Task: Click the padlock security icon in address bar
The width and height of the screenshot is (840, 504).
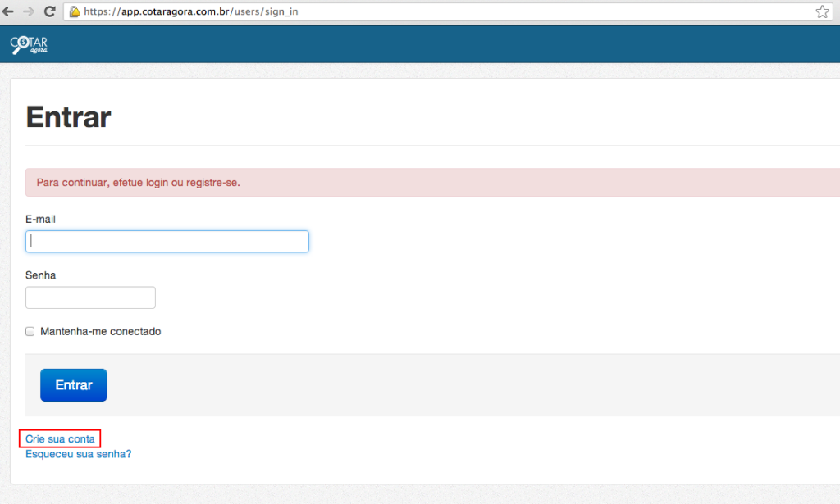Action: click(75, 11)
